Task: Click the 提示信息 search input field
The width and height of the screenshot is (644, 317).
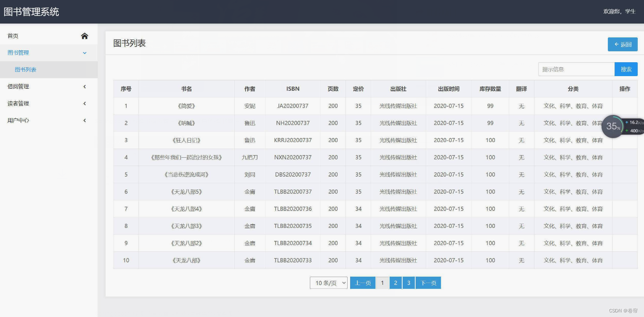Action: pyautogui.click(x=576, y=69)
